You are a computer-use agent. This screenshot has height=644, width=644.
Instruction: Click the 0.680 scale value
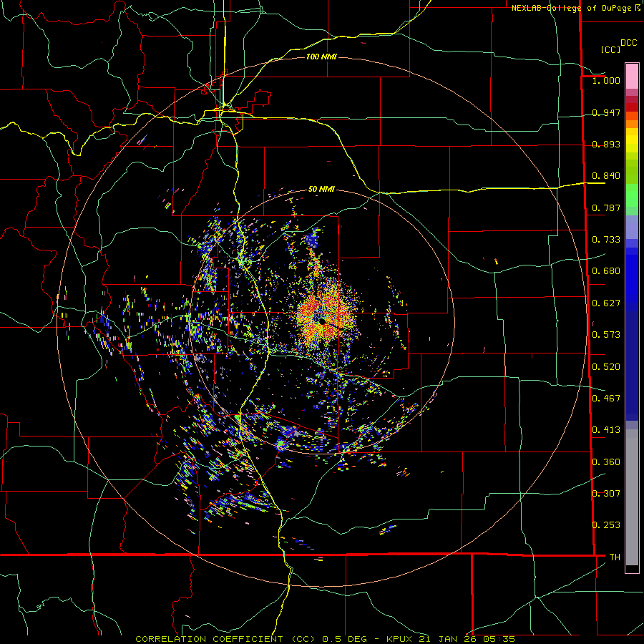pyautogui.click(x=606, y=271)
